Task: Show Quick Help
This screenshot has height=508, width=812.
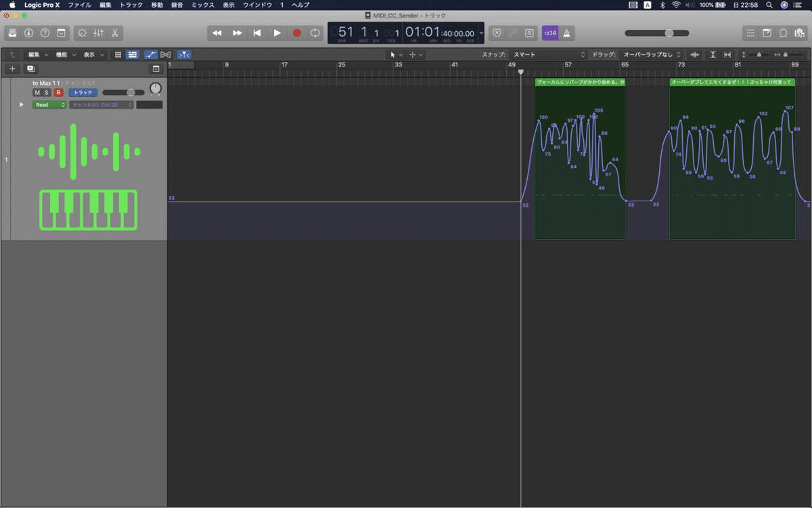Action: coord(45,33)
